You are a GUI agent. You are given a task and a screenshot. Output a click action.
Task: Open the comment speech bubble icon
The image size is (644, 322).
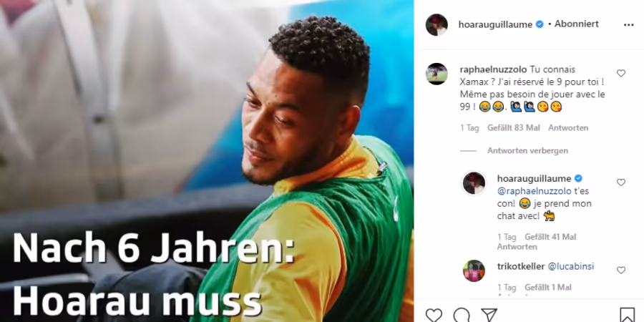(462, 315)
